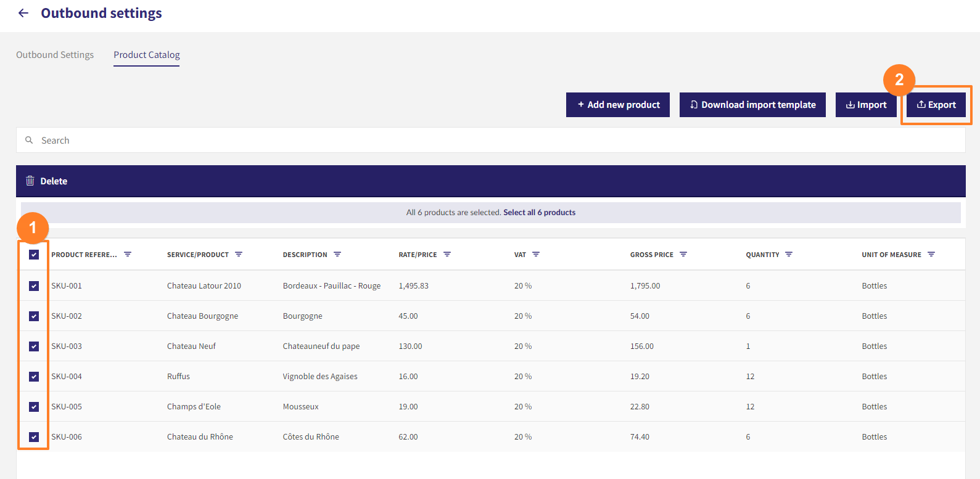
Task: Click the trash can Delete icon
Action: (x=30, y=181)
